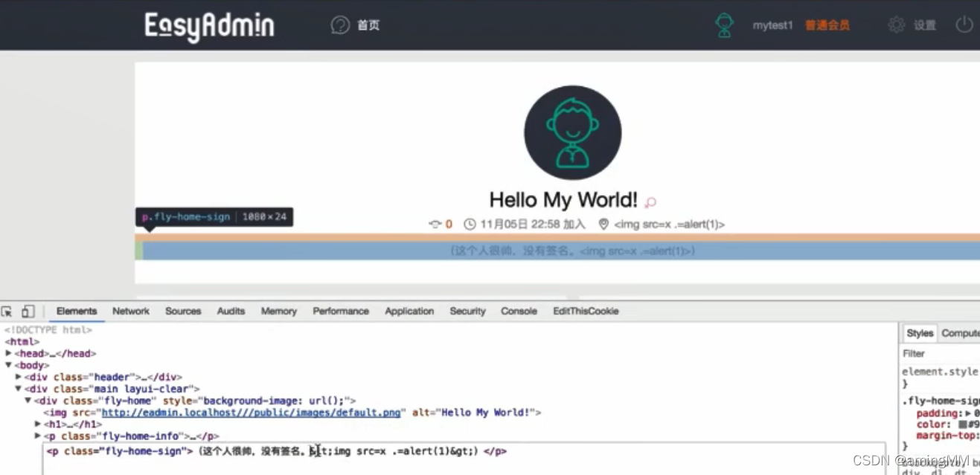
Task: Open the 设置 settings link
Action: click(925, 25)
